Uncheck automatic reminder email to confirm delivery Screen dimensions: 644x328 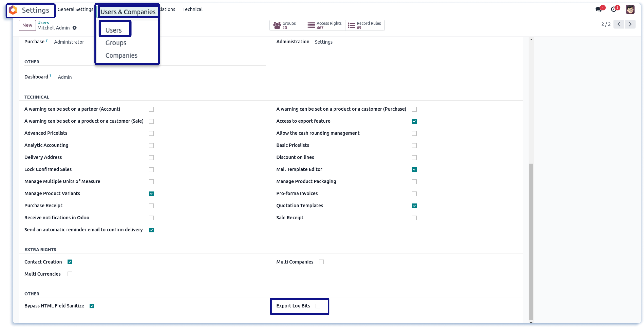point(151,230)
